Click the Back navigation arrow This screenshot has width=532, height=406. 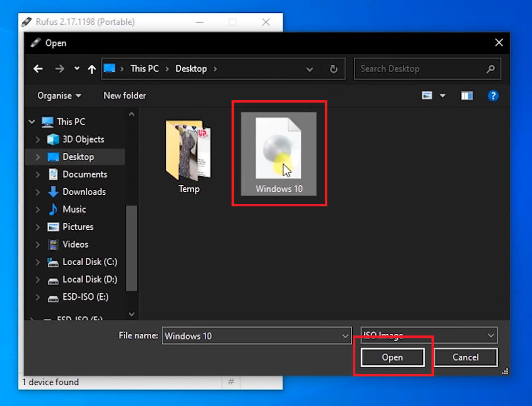click(37, 68)
